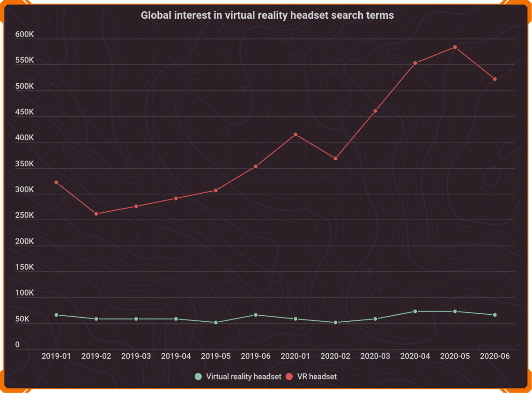Click the 2019-04 x-axis label
Image resolution: width=532 pixels, height=393 pixels.
(x=176, y=356)
